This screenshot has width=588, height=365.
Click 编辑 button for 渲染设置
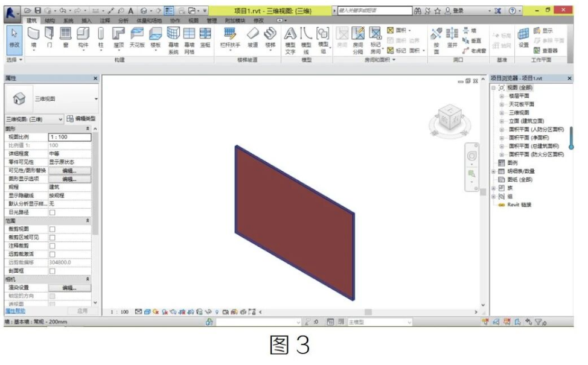[69, 288]
